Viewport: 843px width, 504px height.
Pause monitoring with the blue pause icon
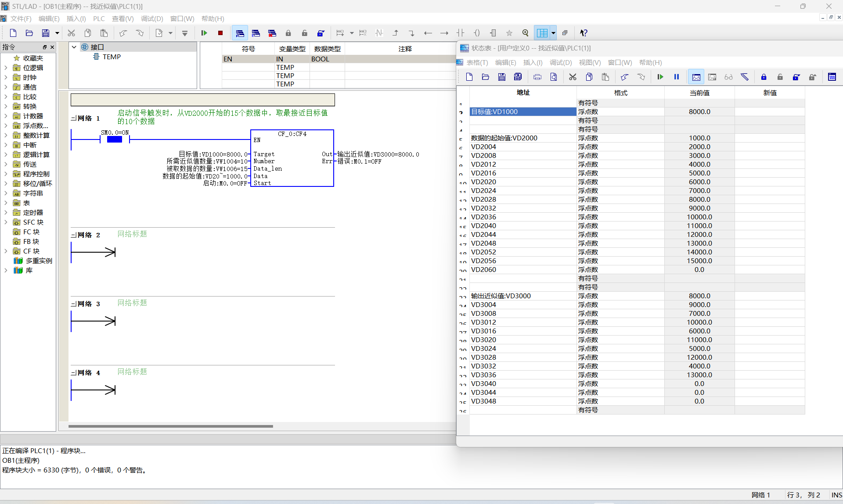click(x=677, y=77)
